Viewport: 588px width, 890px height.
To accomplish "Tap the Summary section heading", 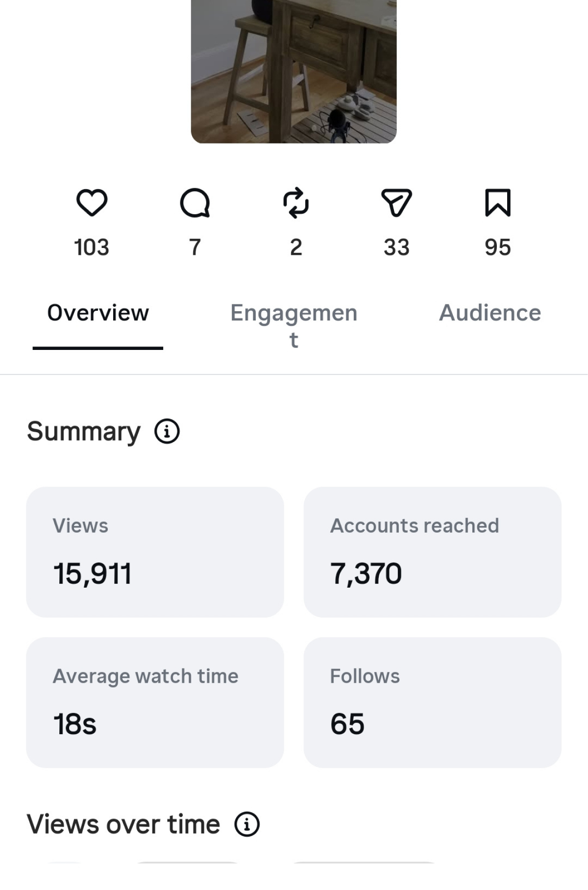I will pyautogui.click(x=84, y=431).
